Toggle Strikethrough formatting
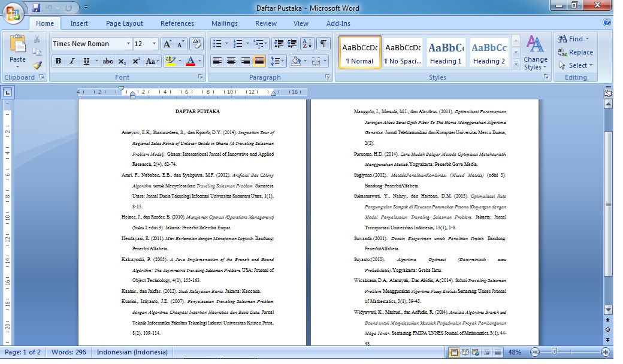623x364 pixels. coord(108,61)
